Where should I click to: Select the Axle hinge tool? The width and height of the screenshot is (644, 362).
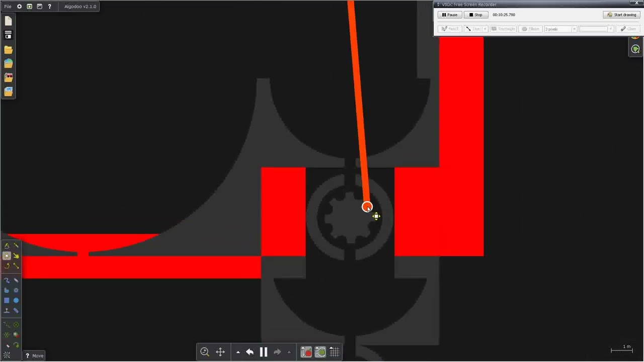[x=7, y=334]
